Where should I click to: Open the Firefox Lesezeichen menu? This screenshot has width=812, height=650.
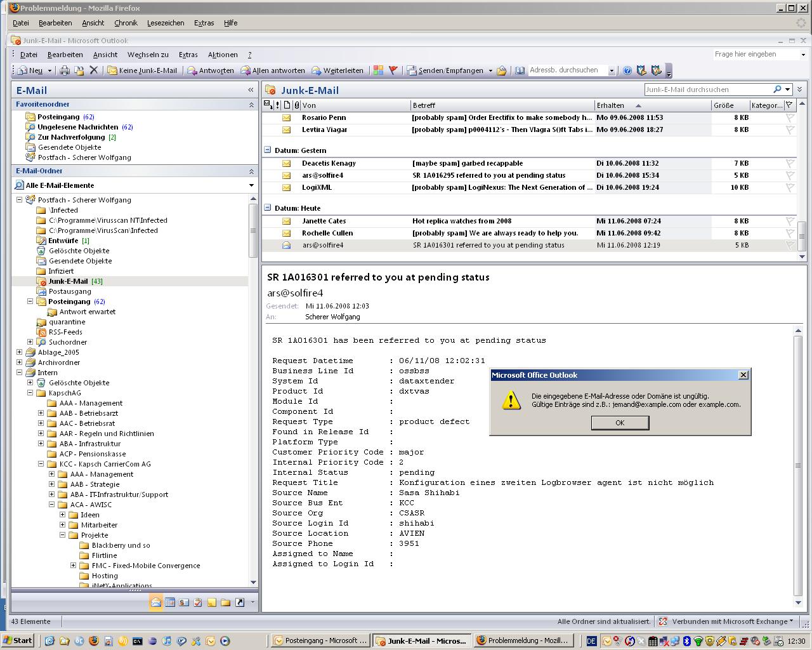(166, 23)
